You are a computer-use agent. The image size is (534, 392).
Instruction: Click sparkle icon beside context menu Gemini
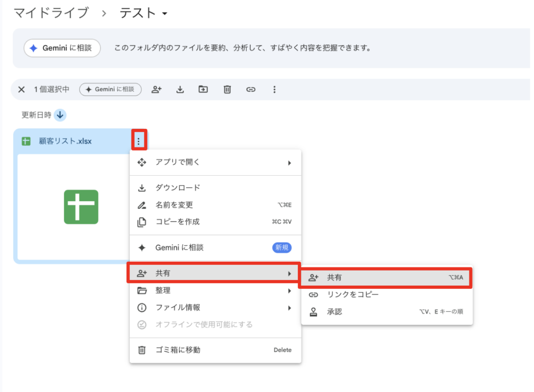tap(142, 248)
